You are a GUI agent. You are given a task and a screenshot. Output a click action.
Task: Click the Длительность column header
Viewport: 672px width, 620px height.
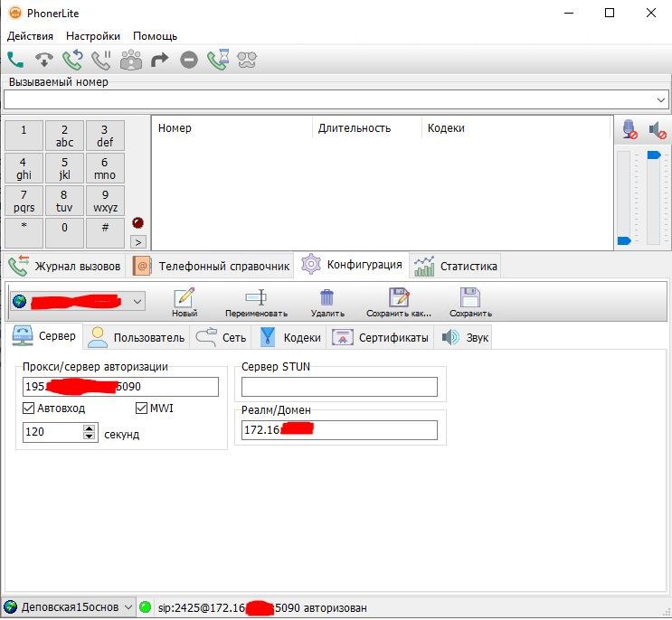coord(355,128)
